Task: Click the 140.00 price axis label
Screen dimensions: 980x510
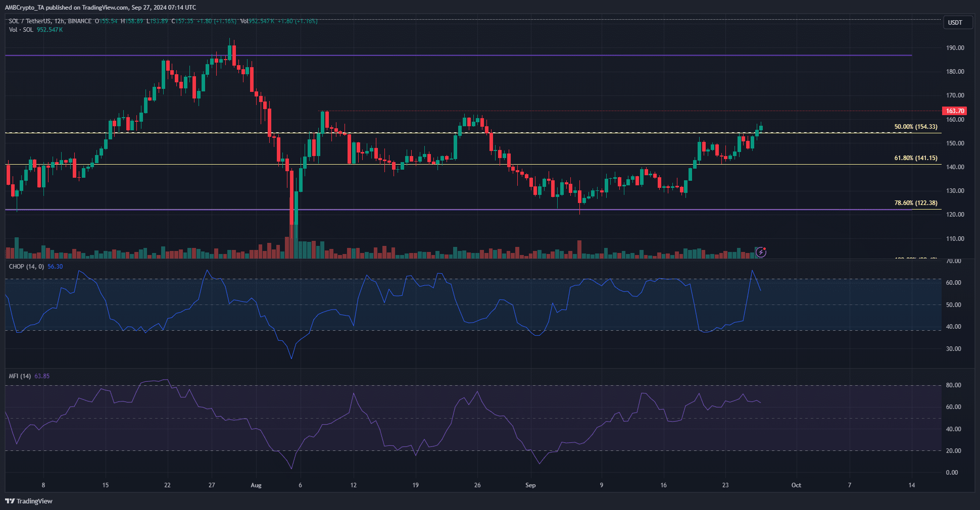Action: click(x=955, y=167)
